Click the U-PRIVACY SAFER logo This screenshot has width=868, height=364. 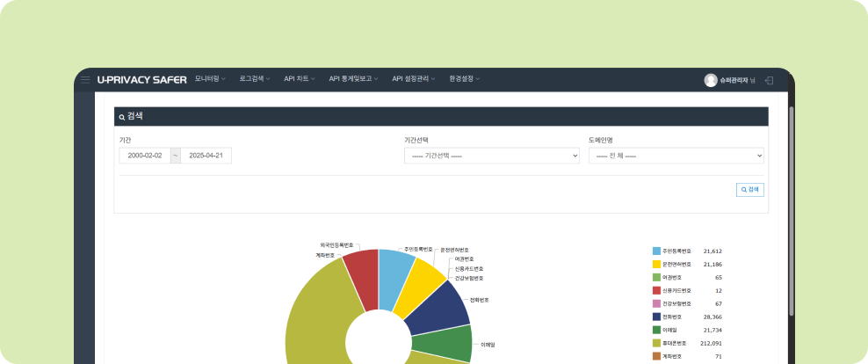coord(141,80)
